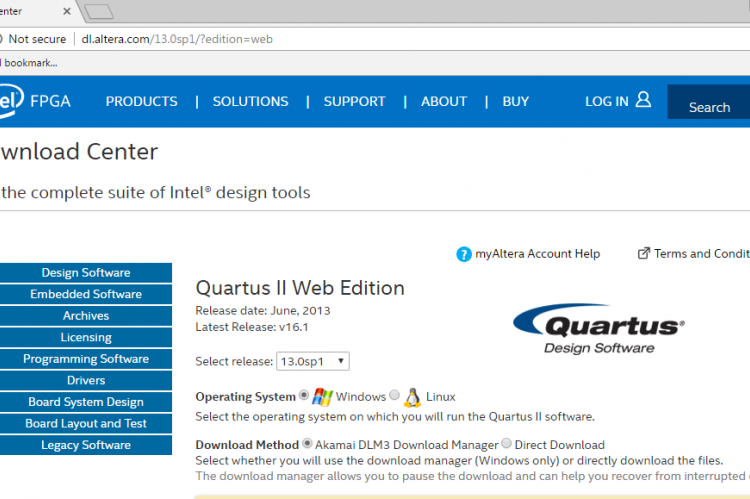This screenshot has width=750, height=499.
Task: Click the Windows flag logo icon
Action: [x=322, y=397]
